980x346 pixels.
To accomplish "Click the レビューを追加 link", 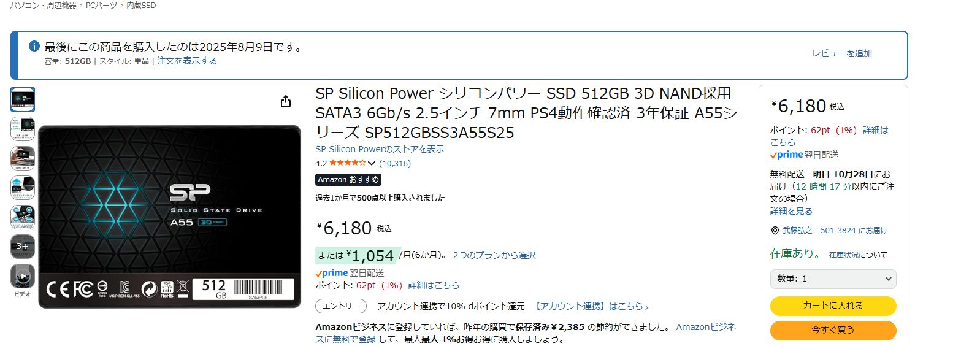I will [842, 53].
